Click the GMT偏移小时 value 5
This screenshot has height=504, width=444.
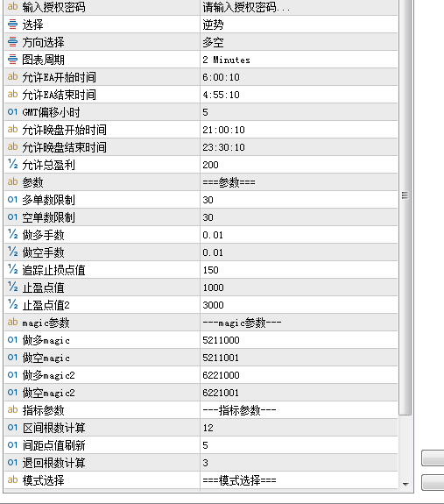coord(299,112)
